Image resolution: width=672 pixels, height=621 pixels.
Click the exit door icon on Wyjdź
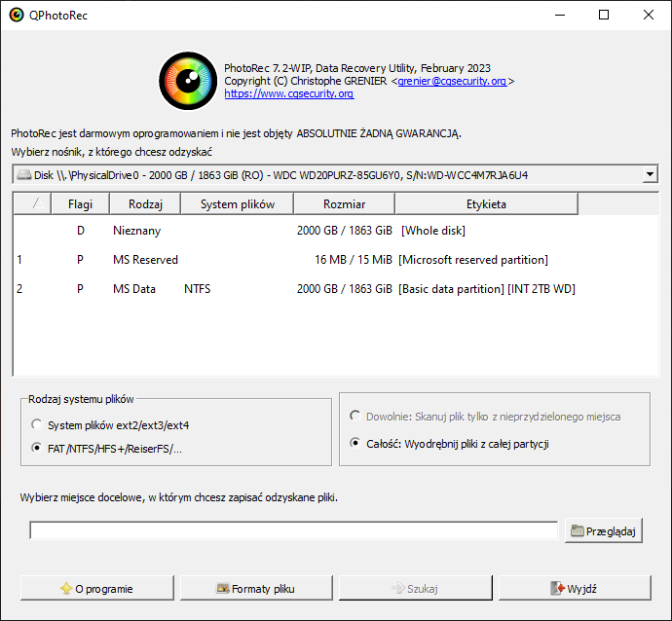[x=558, y=589]
